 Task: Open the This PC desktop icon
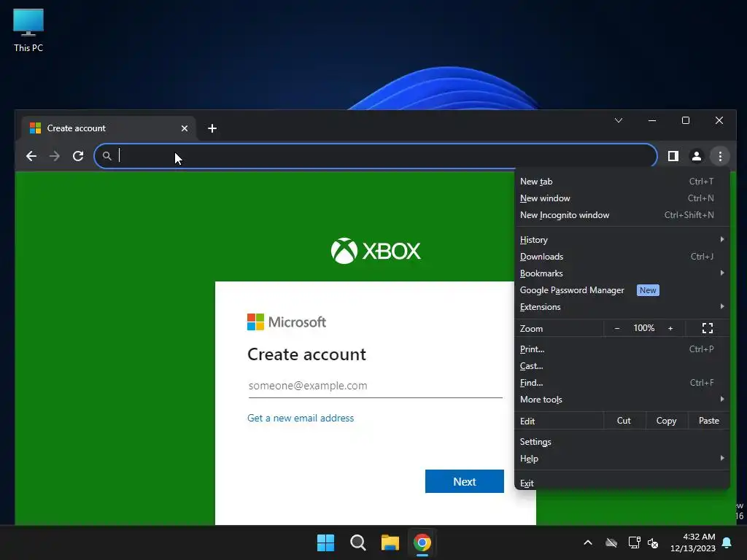click(x=28, y=31)
